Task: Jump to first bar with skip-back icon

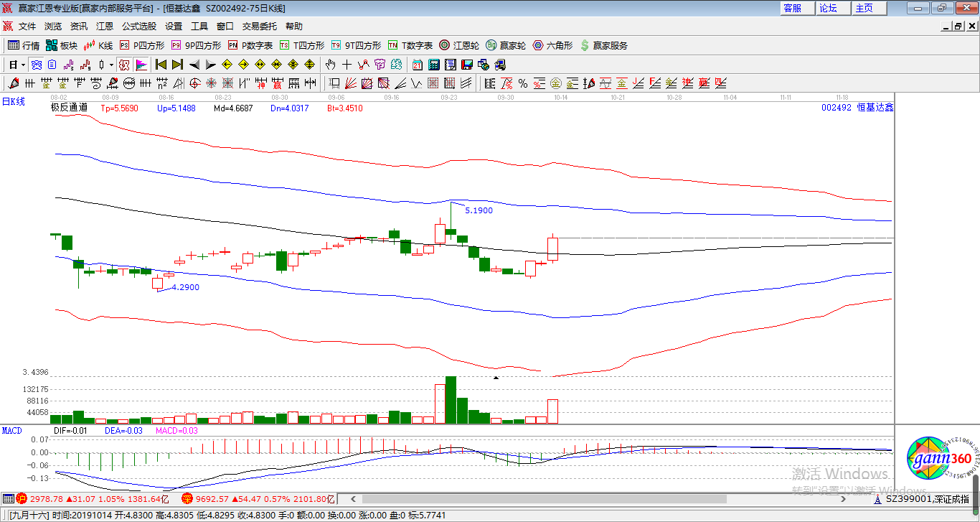Action: pyautogui.click(x=161, y=65)
